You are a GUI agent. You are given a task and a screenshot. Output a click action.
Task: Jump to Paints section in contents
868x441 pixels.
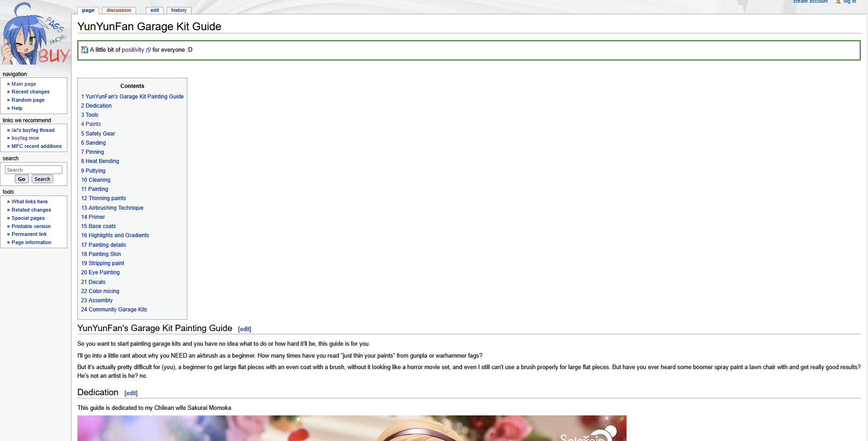click(x=91, y=124)
